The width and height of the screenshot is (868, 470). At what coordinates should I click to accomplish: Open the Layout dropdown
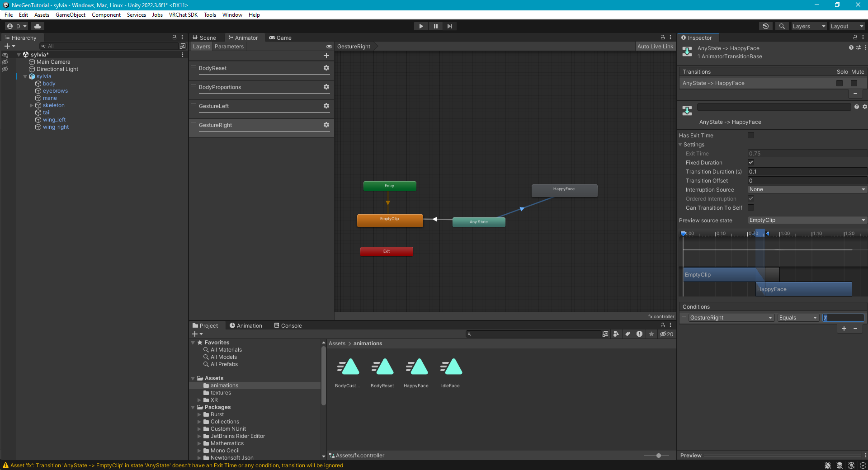click(847, 26)
